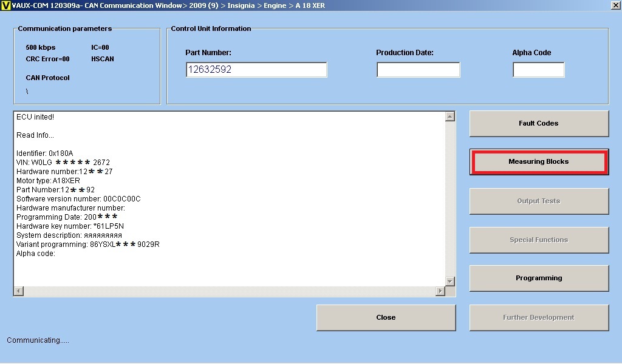Click the 'Software version number: 00C0C00C' line

tap(78, 199)
